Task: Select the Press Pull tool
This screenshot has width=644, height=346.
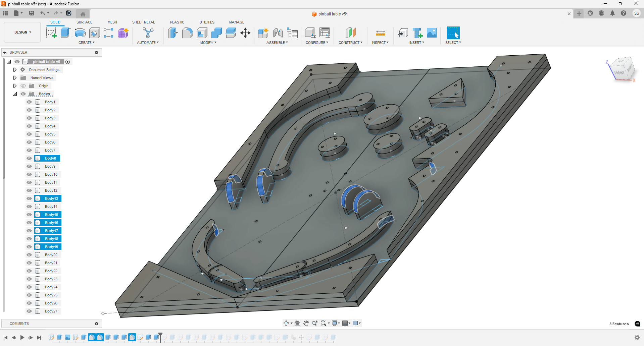Action: click(x=173, y=33)
